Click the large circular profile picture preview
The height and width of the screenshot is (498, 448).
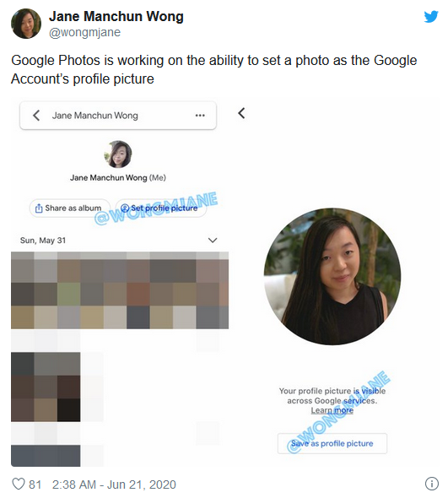click(332, 276)
